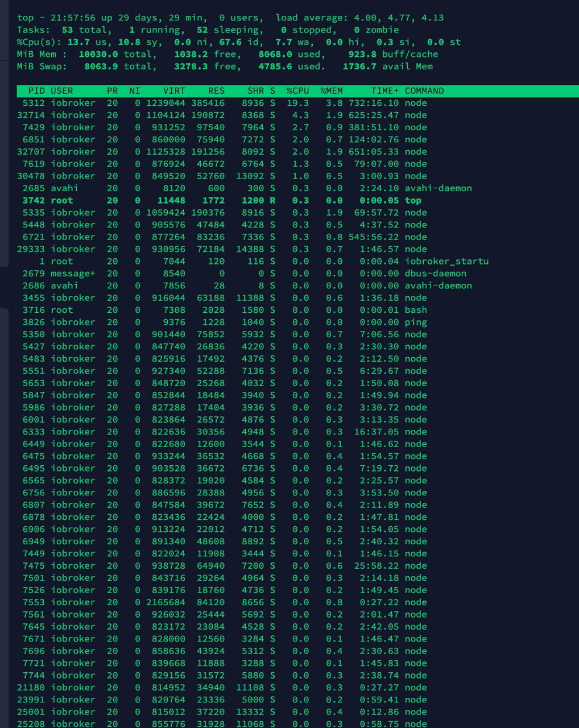Image resolution: width=579 pixels, height=728 pixels.
Task: Select TIME+ value 545:56.22
Action: (373, 237)
